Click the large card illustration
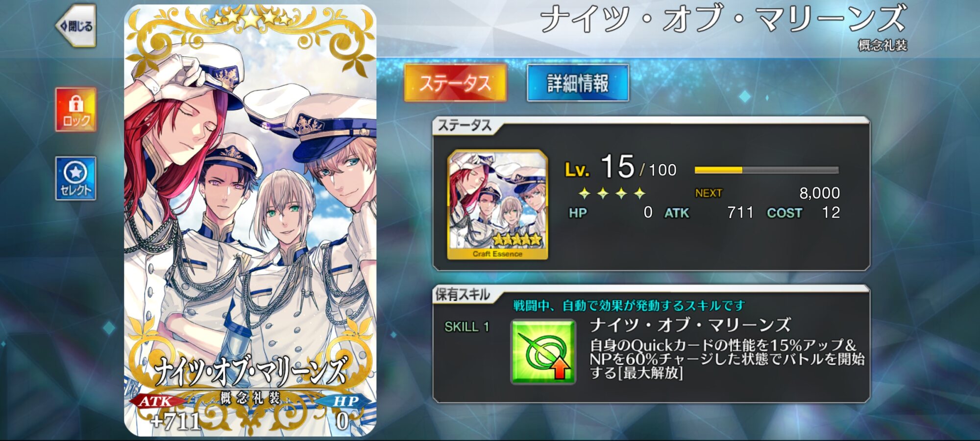 250,220
